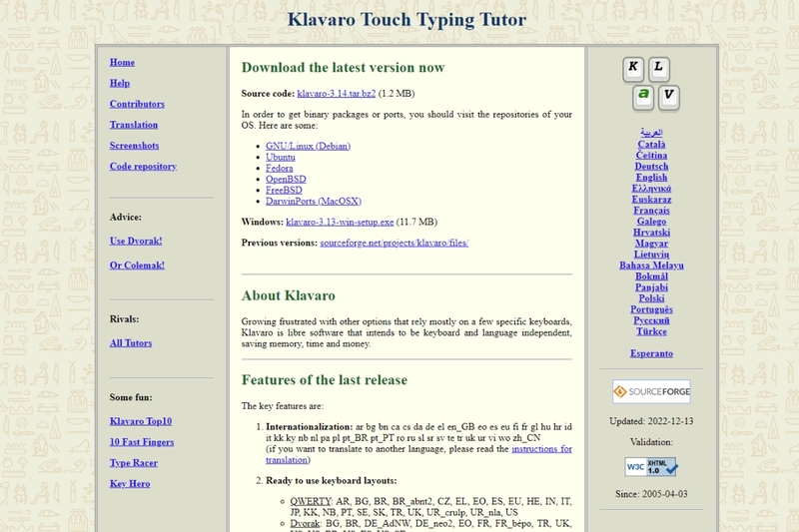Switch language to Hrvatski
This screenshot has height=532, width=799.
651,233
